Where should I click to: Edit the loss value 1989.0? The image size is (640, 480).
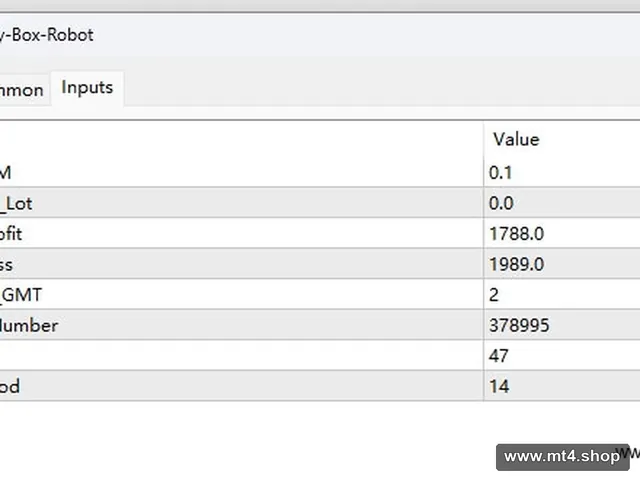[x=562, y=264]
